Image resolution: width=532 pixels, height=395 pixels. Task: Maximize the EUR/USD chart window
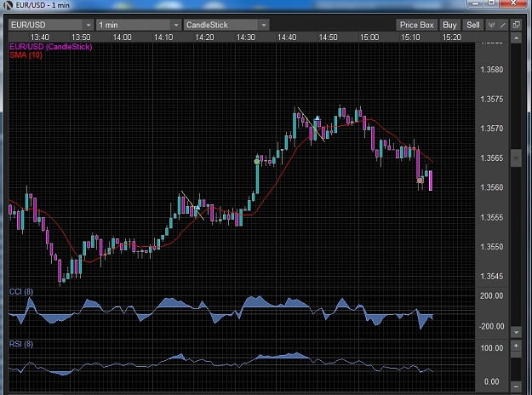tap(492, 3)
